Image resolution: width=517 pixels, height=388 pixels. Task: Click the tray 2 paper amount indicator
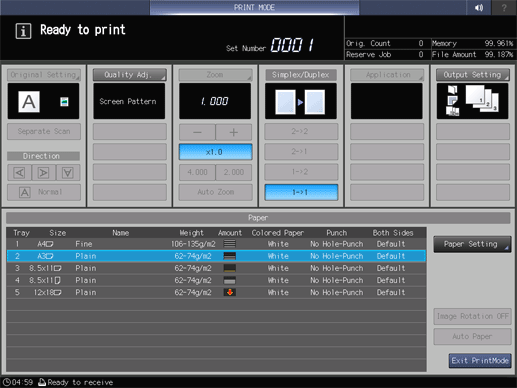click(230, 256)
